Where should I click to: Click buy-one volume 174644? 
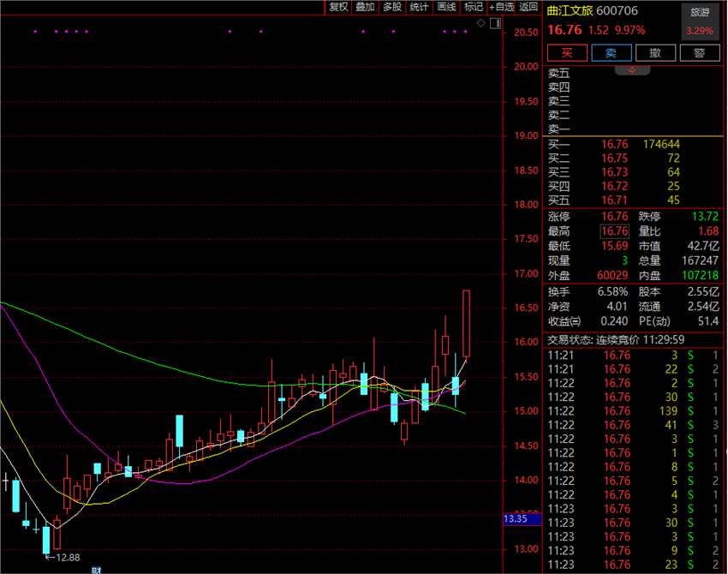pos(661,145)
